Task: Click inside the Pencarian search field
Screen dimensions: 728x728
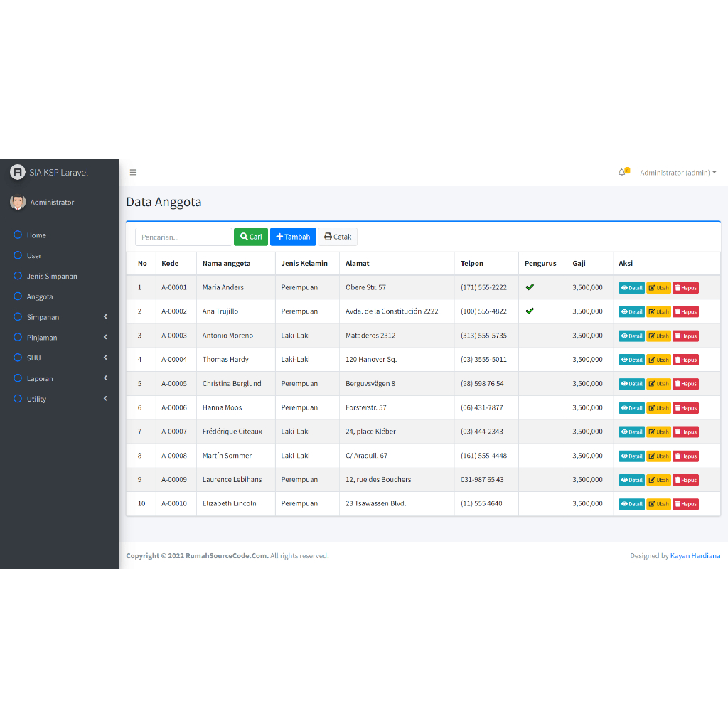Action: (183, 237)
